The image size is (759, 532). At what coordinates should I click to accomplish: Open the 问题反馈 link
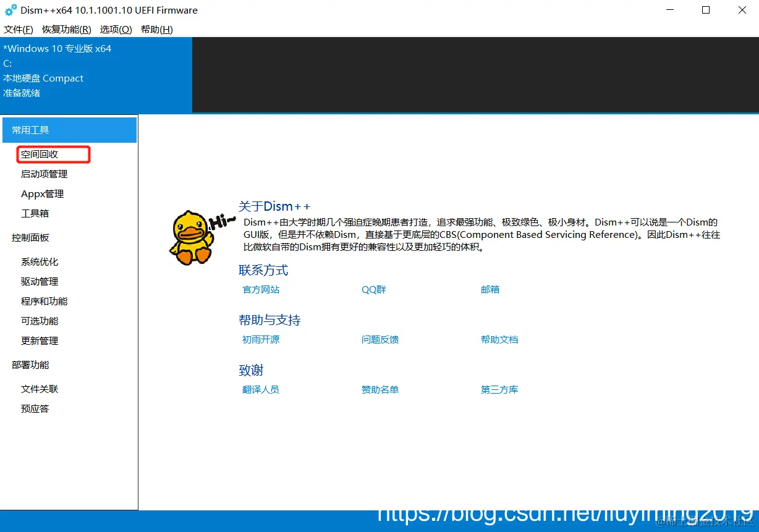(x=380, y=339)
